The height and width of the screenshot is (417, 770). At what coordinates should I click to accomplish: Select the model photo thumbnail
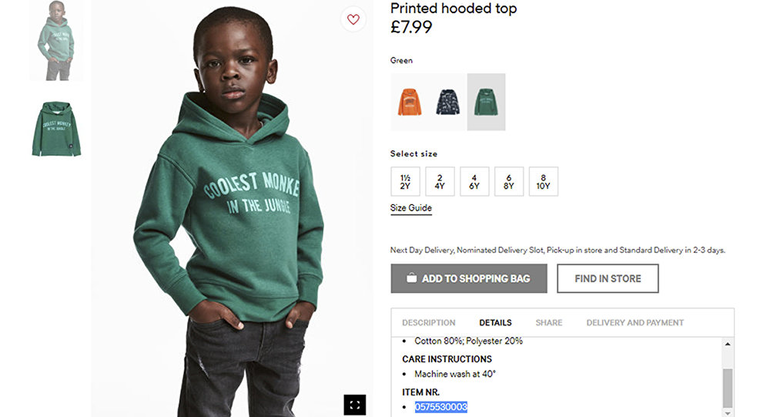[x=56, y=41]
